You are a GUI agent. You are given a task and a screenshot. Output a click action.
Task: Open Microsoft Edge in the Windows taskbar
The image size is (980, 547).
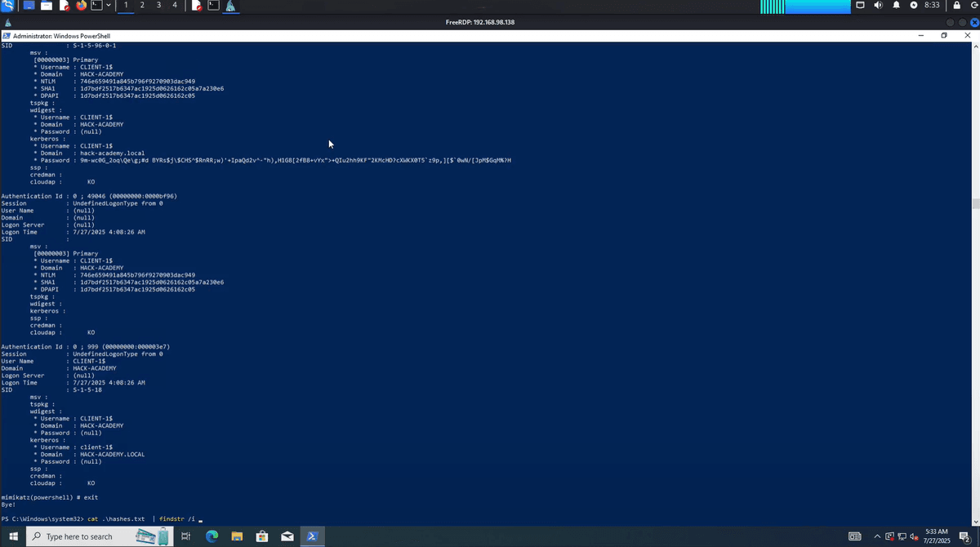pos(212,536)
